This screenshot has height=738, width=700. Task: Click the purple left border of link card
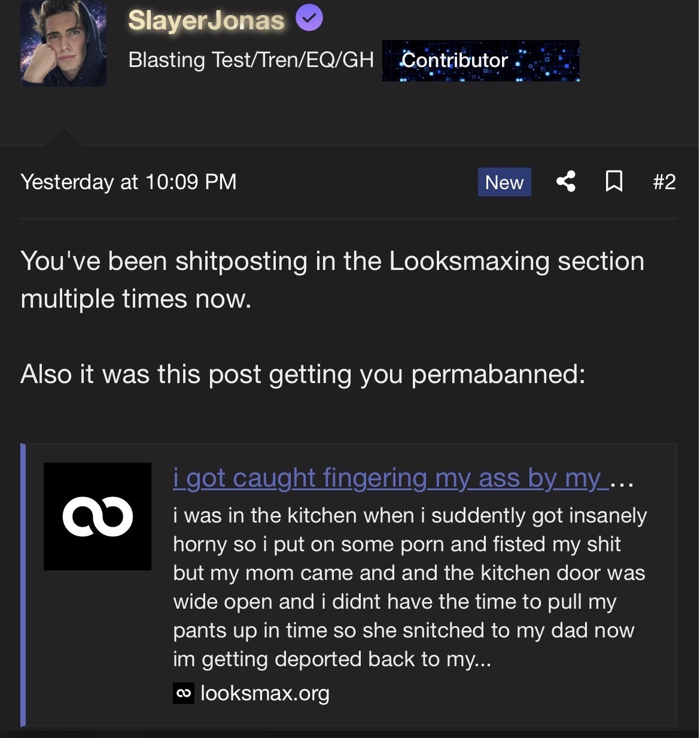coord(23,584)
